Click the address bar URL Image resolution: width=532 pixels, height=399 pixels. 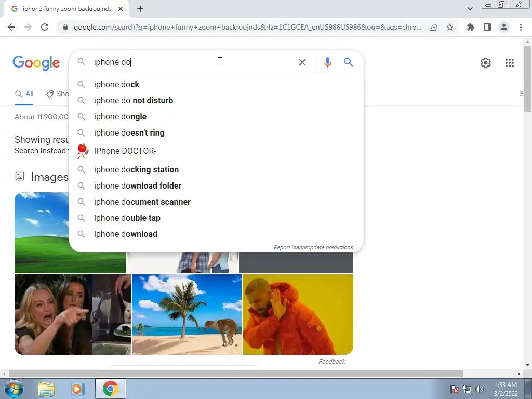[x=247, y=27]
